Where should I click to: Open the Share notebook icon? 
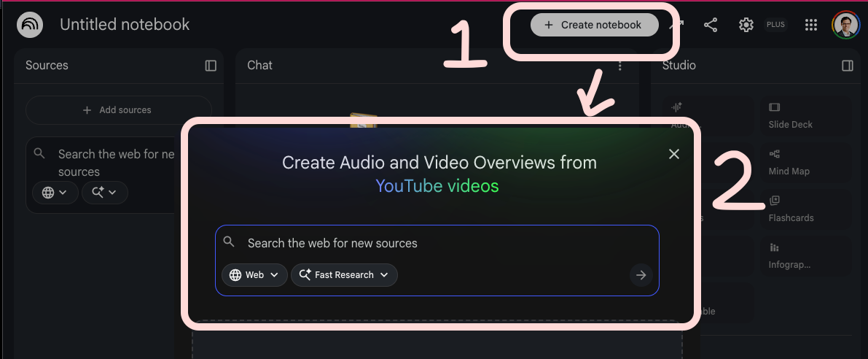[711, 25]
